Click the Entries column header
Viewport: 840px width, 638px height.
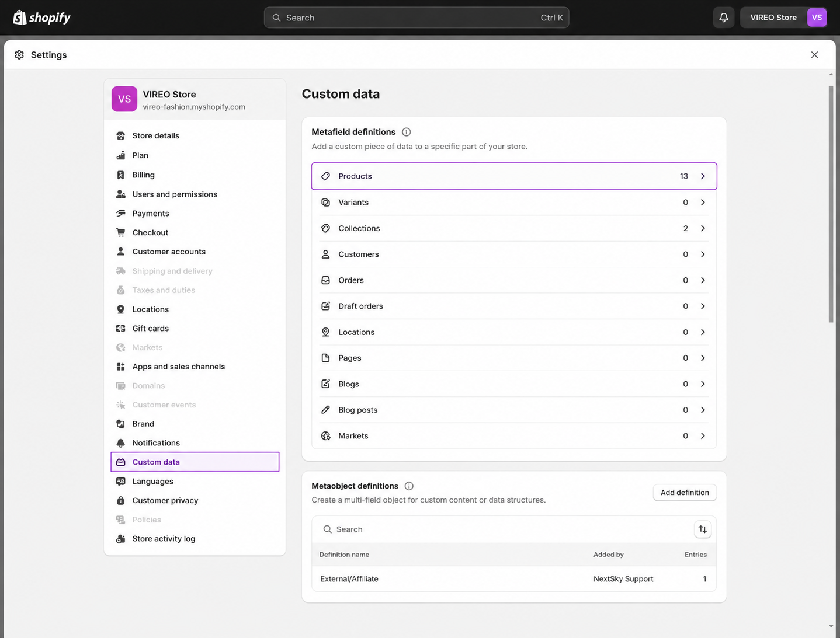click(696, 555)
